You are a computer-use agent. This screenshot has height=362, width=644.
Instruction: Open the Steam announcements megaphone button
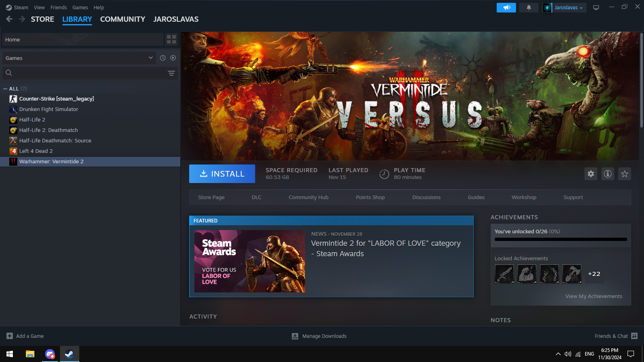(x=506, y=8)
